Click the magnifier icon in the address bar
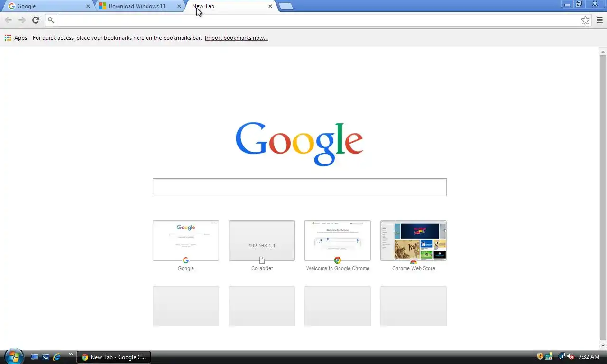Screen dimensions: 607x364 coord(51,20)
